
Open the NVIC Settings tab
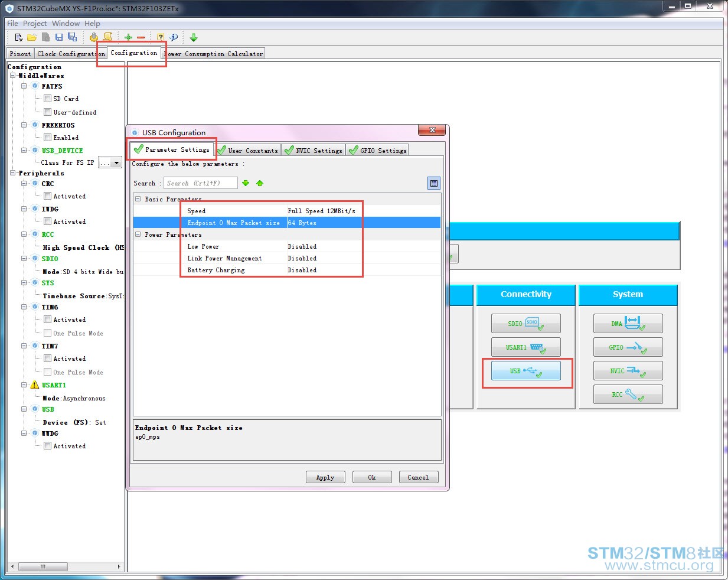(314, 151)
